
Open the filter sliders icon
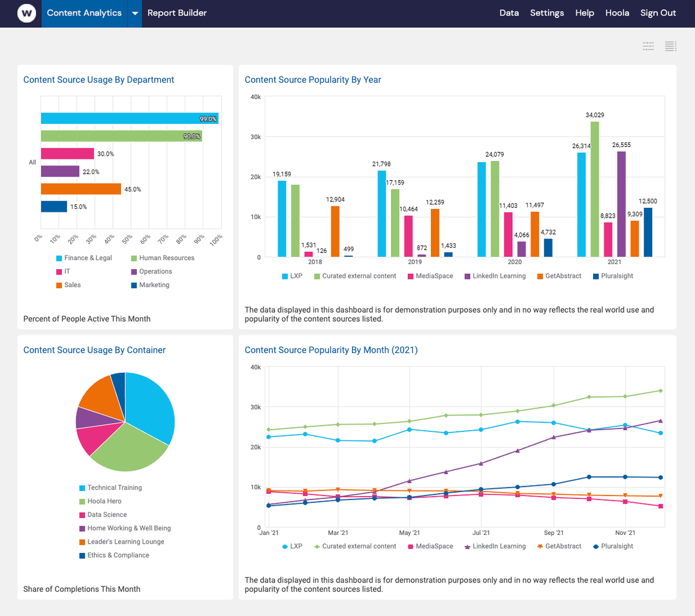click(648, 46)
